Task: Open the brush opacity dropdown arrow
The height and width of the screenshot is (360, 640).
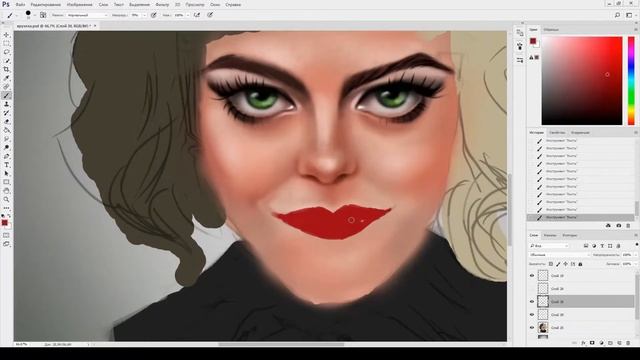Action: click(144, 15)
